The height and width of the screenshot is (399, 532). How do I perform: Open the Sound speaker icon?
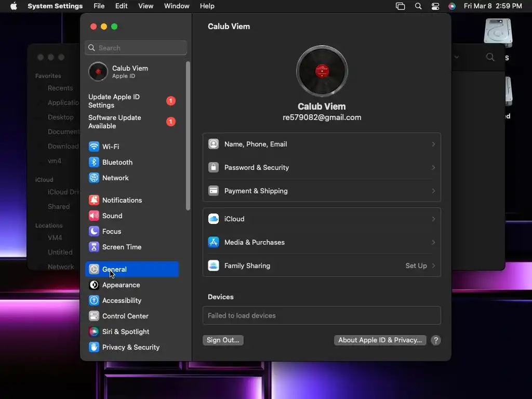[x=94, y=216]
